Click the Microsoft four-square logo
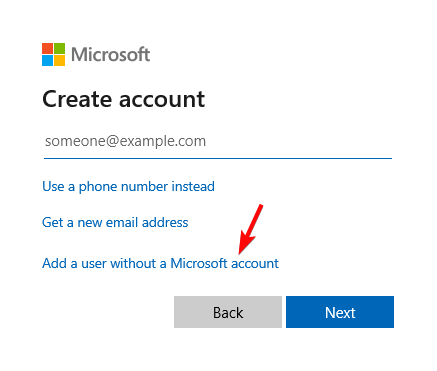This screenshot has width=437, height=371. [x=53, y=54]
